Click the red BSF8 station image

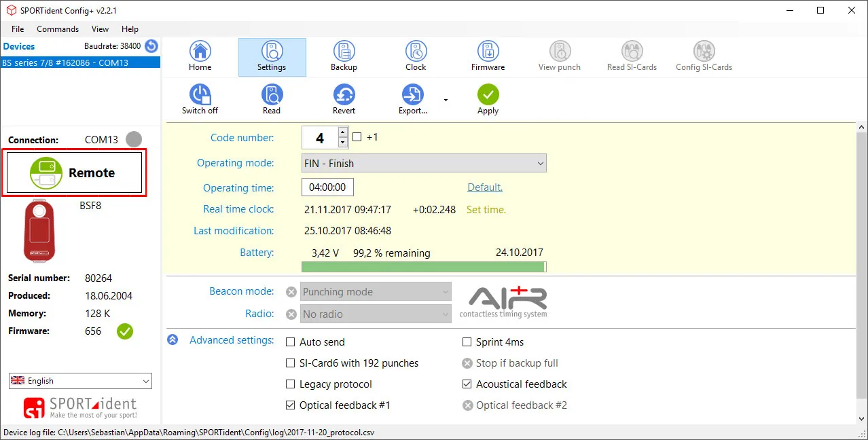[x=39, y=231]
